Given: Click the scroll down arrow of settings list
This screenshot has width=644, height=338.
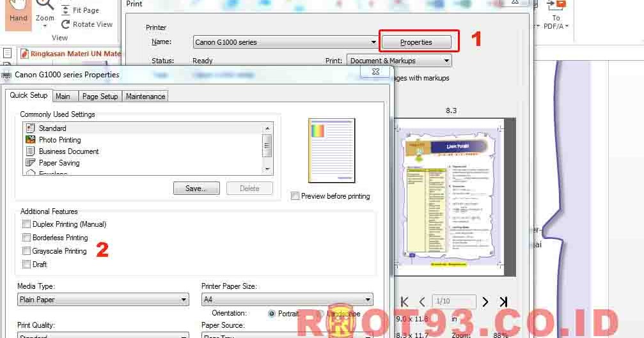Looking at the screenshot, I should coord(267,169).
